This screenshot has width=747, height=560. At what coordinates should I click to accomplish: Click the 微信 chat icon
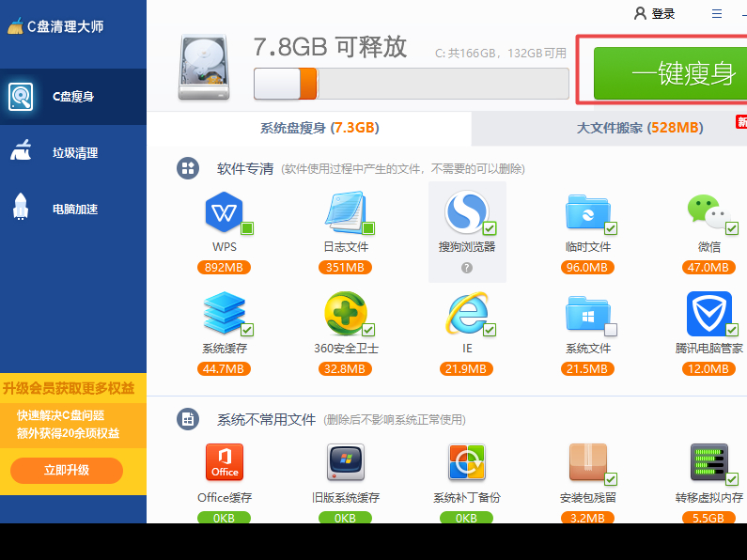click(x=708, y=211)
